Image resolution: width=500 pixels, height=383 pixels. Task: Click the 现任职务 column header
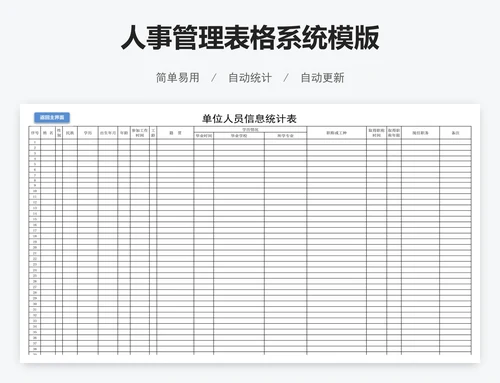[x=420, y=133]
